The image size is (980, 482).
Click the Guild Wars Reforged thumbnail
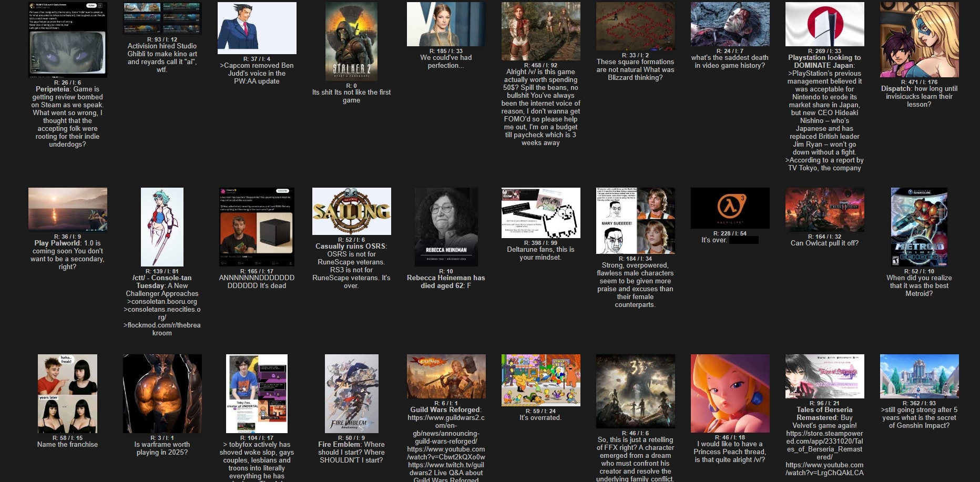(446, 376)
